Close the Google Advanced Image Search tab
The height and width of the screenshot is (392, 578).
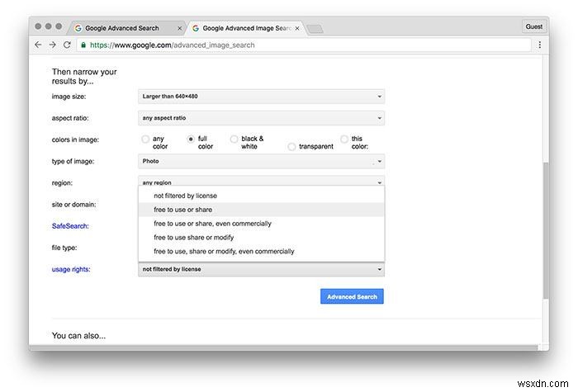(297, 28)
